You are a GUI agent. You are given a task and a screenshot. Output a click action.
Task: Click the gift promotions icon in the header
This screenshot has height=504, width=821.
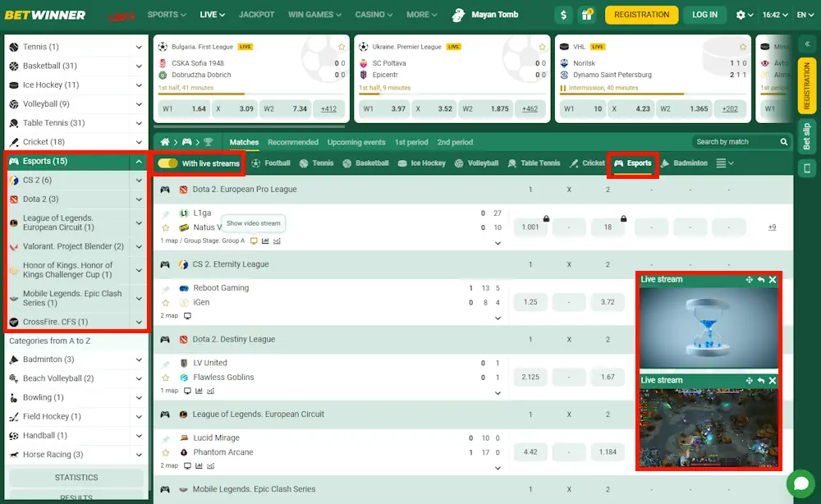[585, 14]
